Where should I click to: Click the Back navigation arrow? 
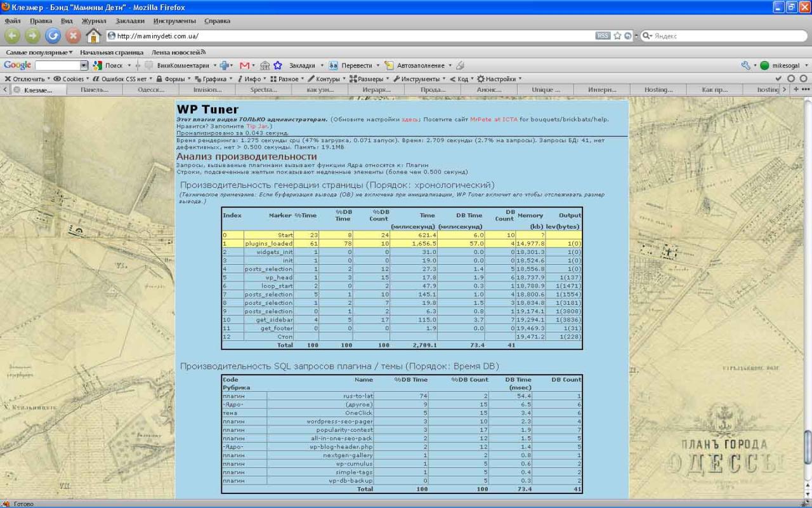[x=13, y=36]
